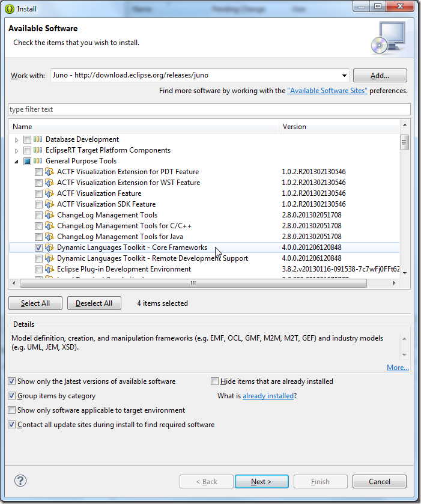This screenshot has height=504, width=421.
Task: Cancel the Install dialog
Action: click(x=380, y=482)
